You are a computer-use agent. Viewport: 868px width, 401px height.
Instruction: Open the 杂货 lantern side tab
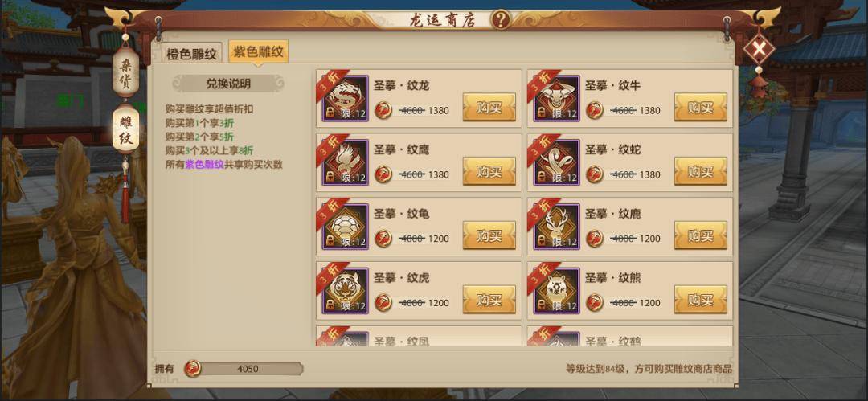pos(125,72)
